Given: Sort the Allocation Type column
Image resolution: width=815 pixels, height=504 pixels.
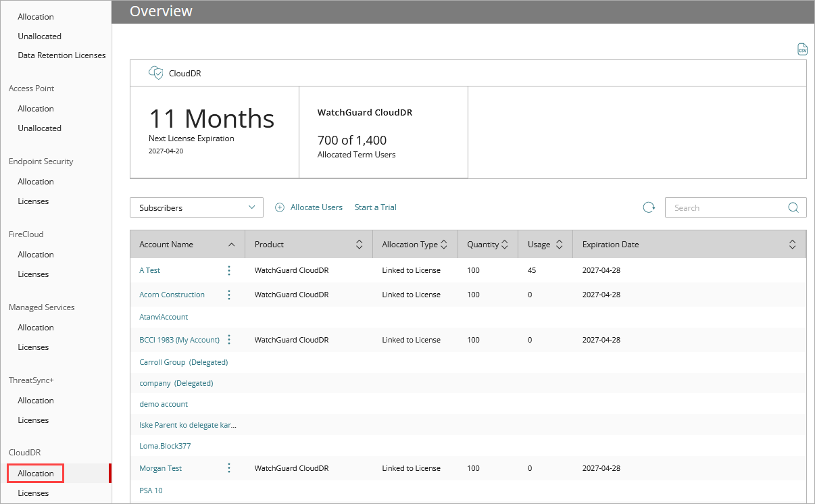Looking at the screenshot, I should pyautogui.click(x=444, y=245).
